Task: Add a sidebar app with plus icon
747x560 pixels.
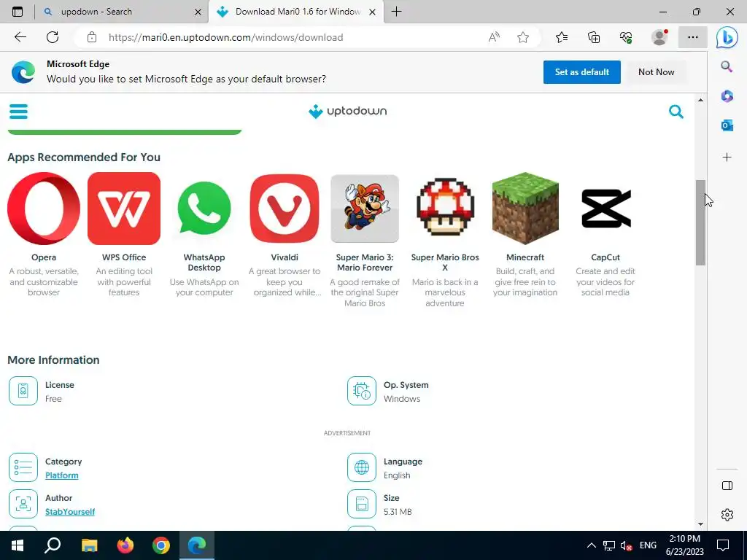Action: pyautogui.click(x=727, y=157)
